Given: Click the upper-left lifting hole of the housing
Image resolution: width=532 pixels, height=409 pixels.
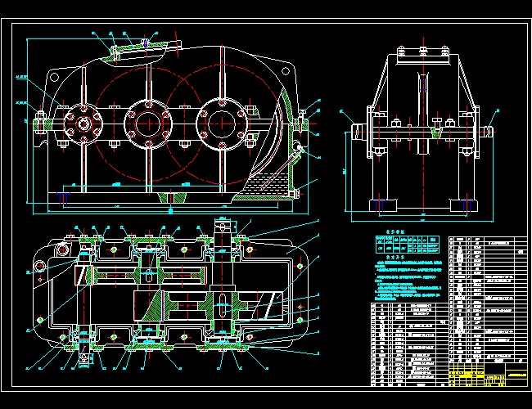Looking at the screenshot, I should pyautogui.click(x=54, y=77).
